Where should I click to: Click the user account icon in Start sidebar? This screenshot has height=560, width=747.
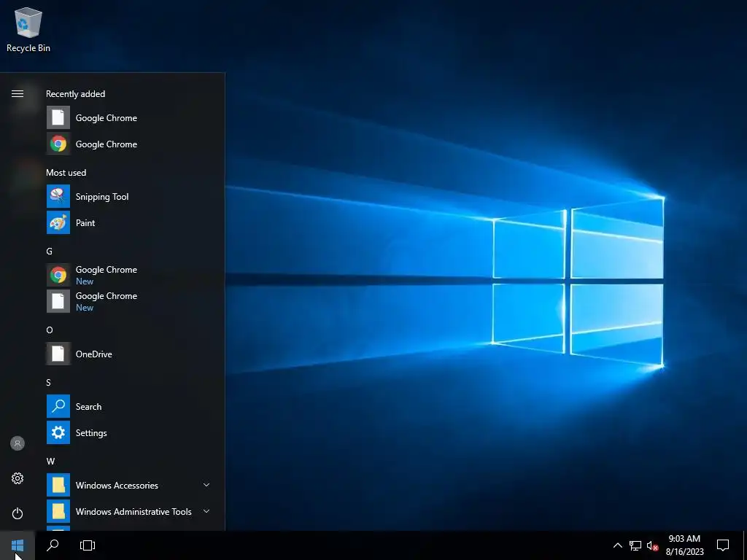(x=18, y=443)
